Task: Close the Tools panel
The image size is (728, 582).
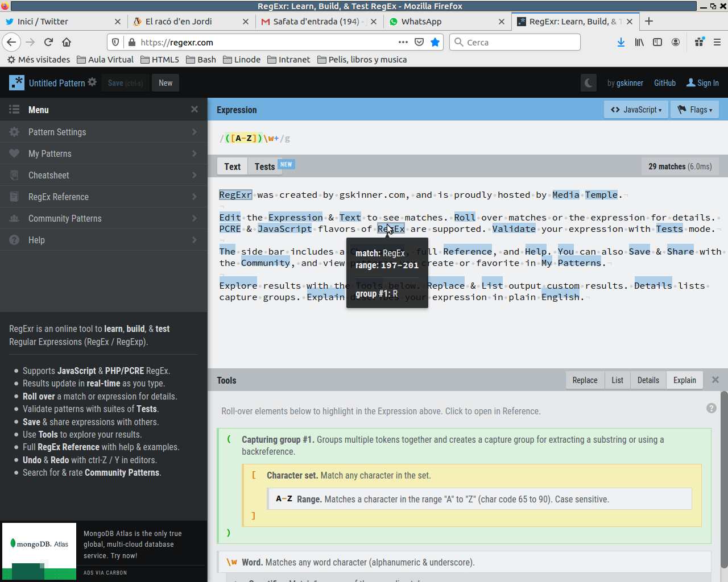Action: pos(715,380)
